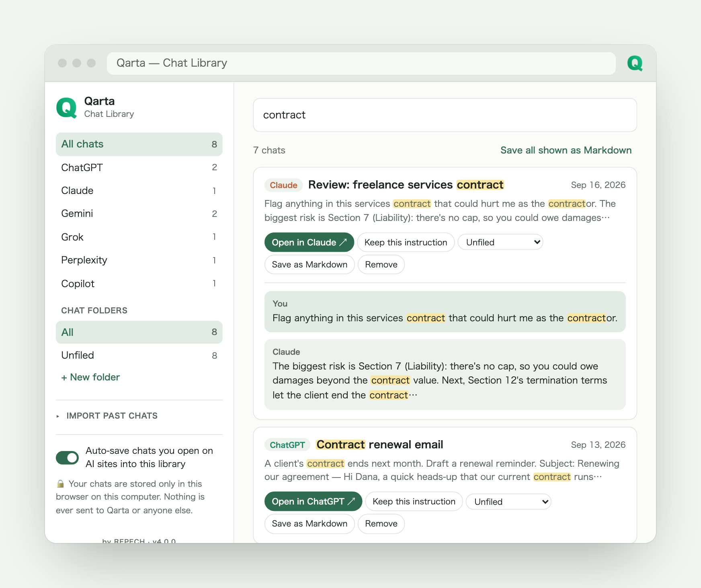Viewport: 701px width, 588px height.
Task: Show only Copilot chats
Action: [139, 284]
